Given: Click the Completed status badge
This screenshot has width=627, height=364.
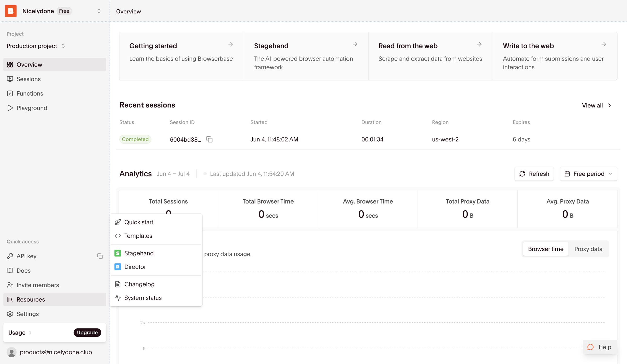Looking at the screenshot, I should tap(135, 139).
